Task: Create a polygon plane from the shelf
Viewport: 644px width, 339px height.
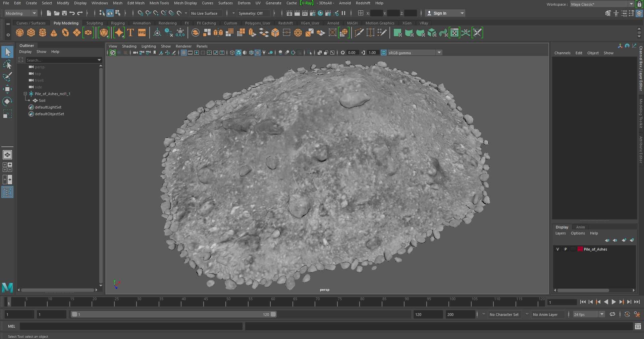Action: [x=76, y=32]
